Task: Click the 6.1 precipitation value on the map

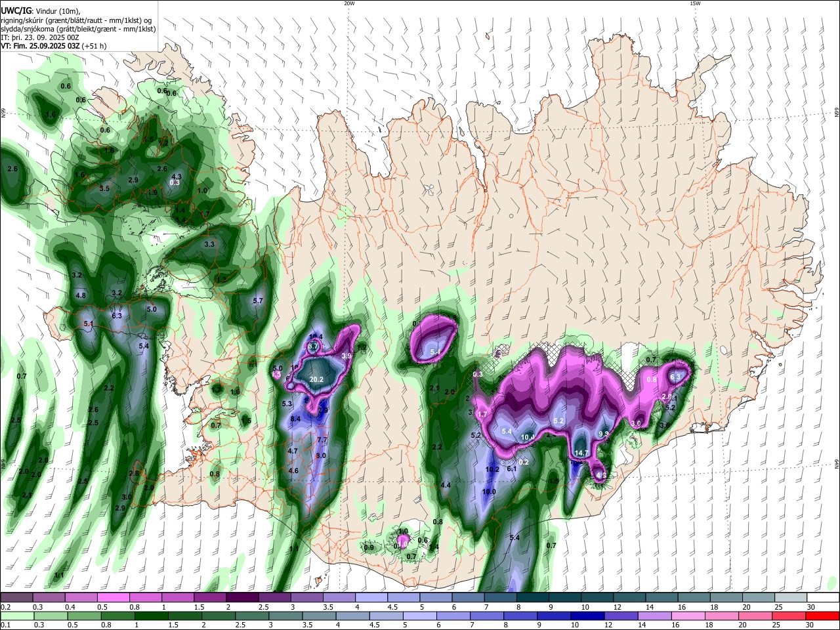Action: coord(513,469)
